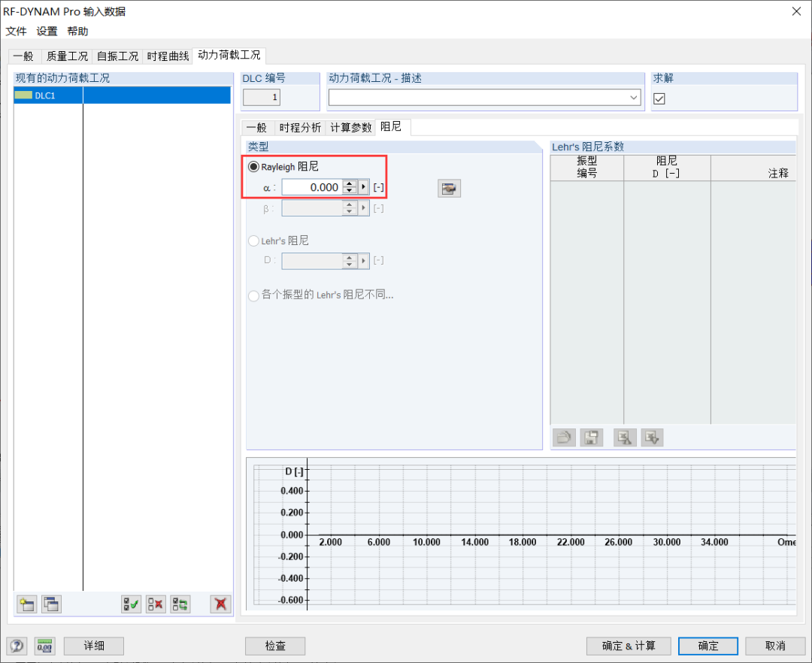Switch to the 计算参数 sub-tab
The width and height of the screenshot is (812, 663).
click(x=350, y=128)
